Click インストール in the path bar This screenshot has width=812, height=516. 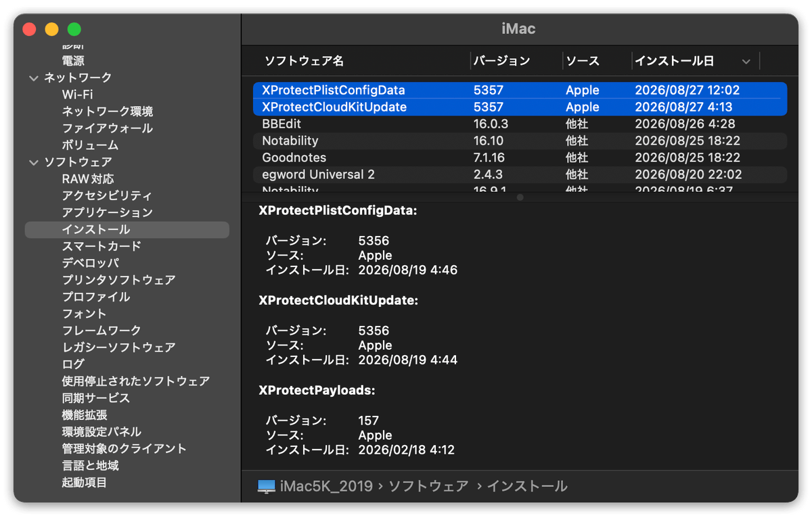pos(526,486)
